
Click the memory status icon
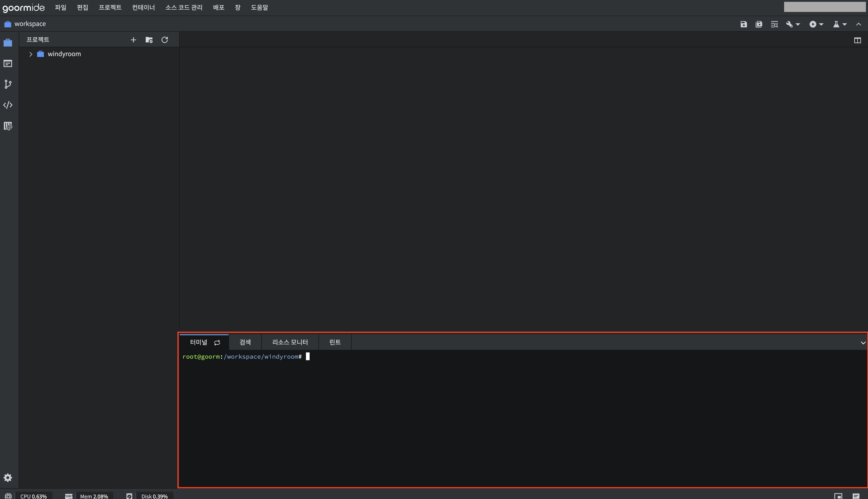pos(69,496)
